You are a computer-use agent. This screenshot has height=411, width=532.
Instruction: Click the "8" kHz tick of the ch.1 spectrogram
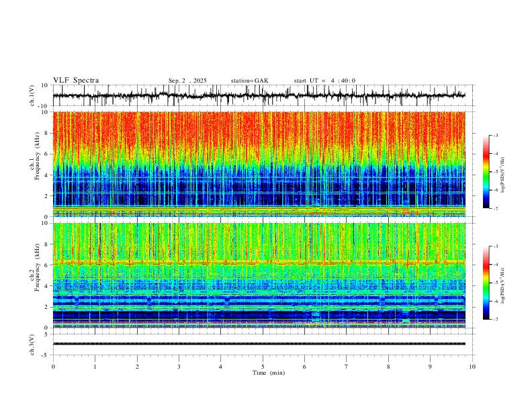click(47, 133)
